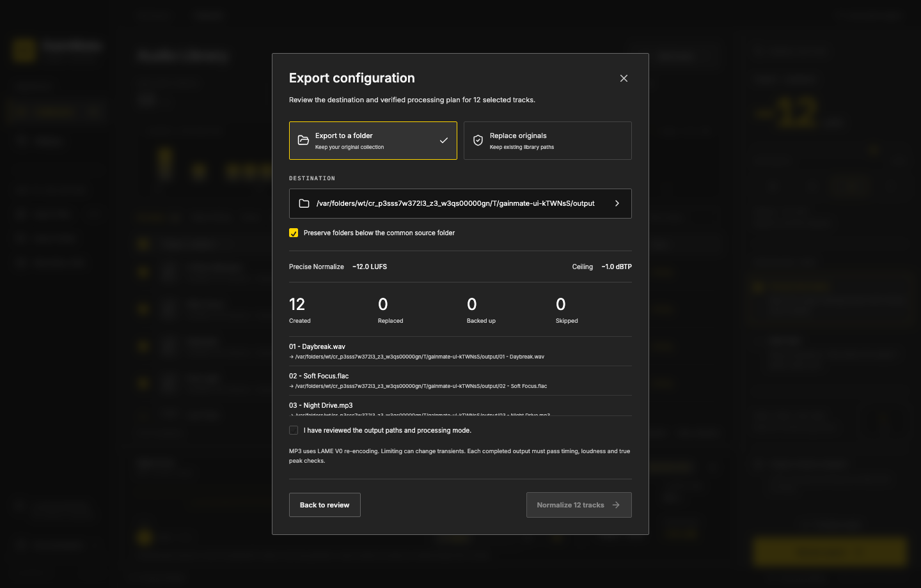Click the DESTINATION section heading
Image resolution: width=921 pixels, height=588 pixels.
(x=312, y=178)
